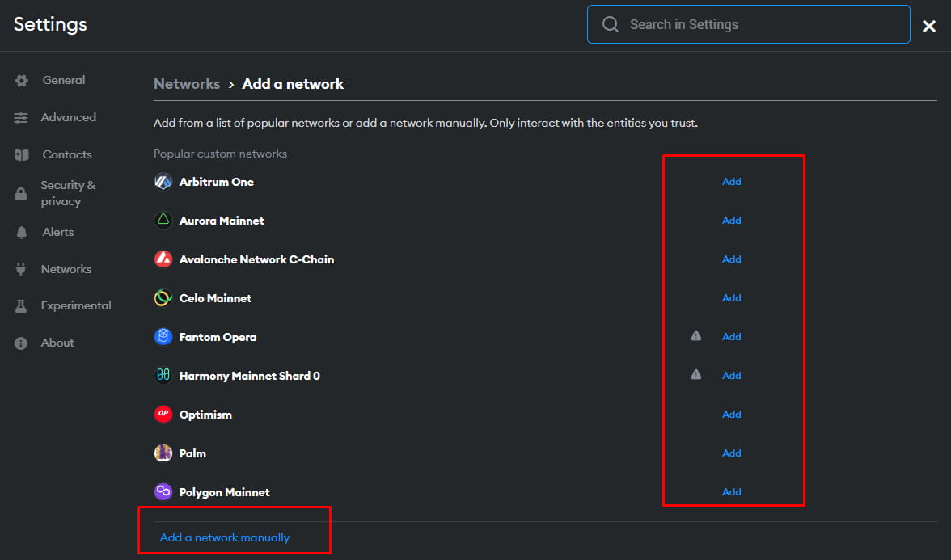The width and height of the screenshot is (951, 560).
Task: Click the Optimism OP logo
Action: click(x=163, y=414)
